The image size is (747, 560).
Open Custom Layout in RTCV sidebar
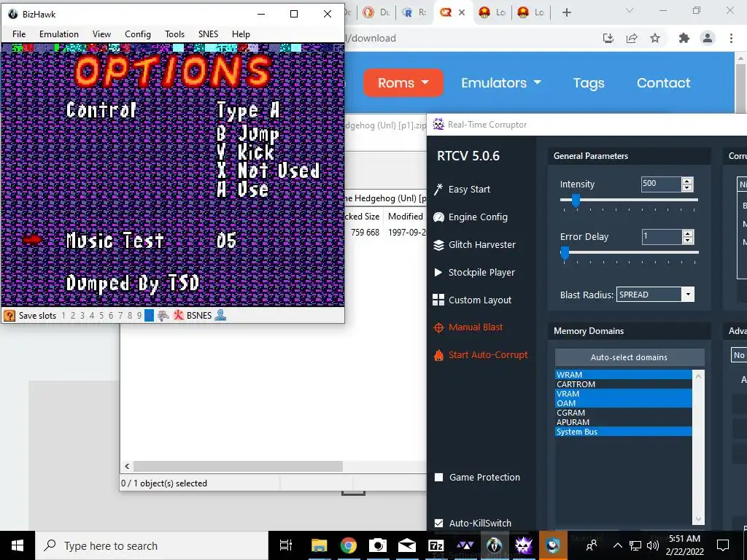(x=472, y=300)
